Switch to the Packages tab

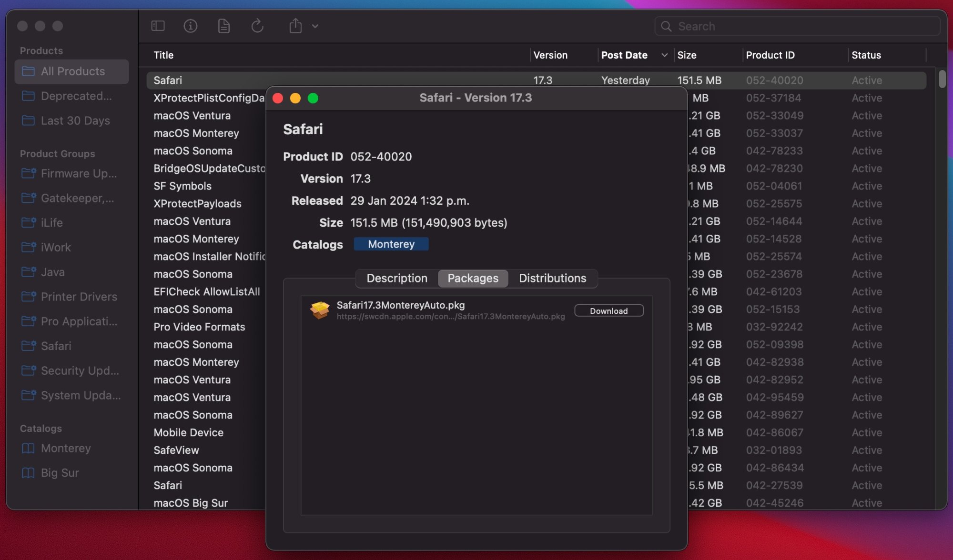pos(473,279)
